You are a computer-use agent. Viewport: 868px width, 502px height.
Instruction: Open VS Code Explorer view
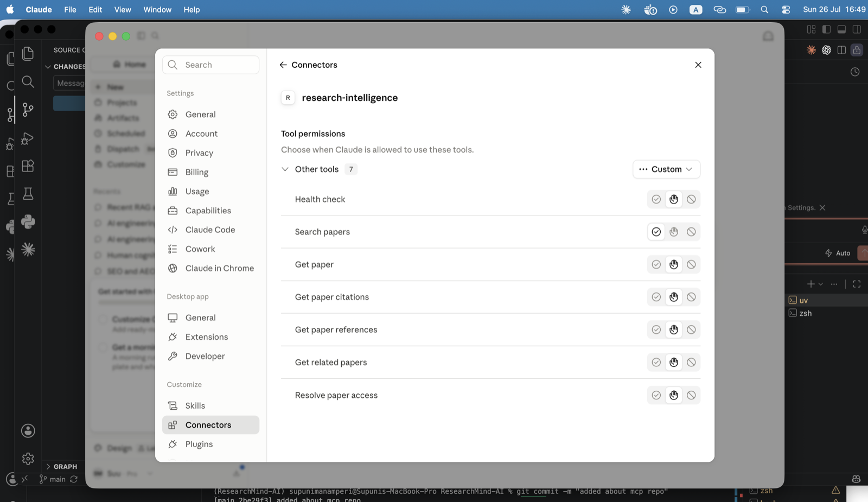pos(28,53)
